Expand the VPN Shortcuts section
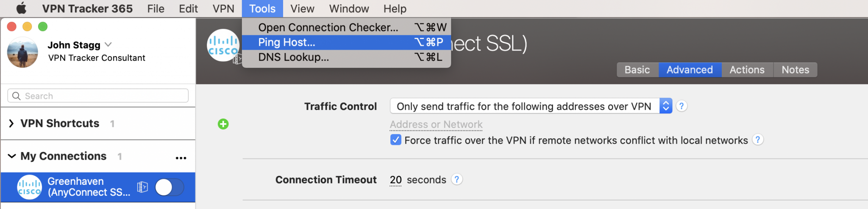This screenshot has width=868, height=209. tap(11, 124)
